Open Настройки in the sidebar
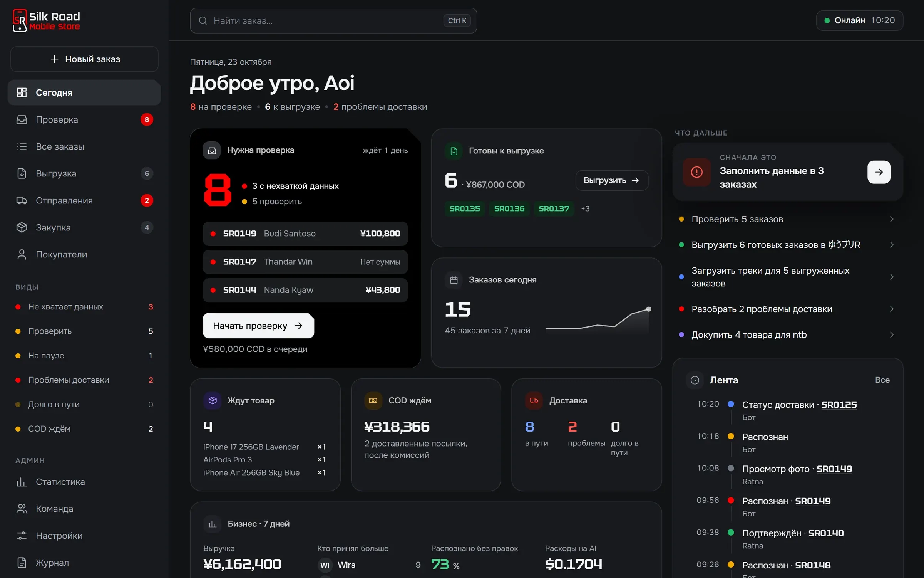Screen dimensions: 924x578 [x=84, y=536]
